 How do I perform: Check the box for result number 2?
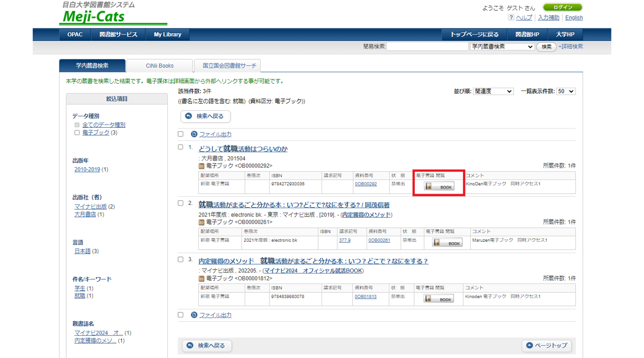point(181,203)
